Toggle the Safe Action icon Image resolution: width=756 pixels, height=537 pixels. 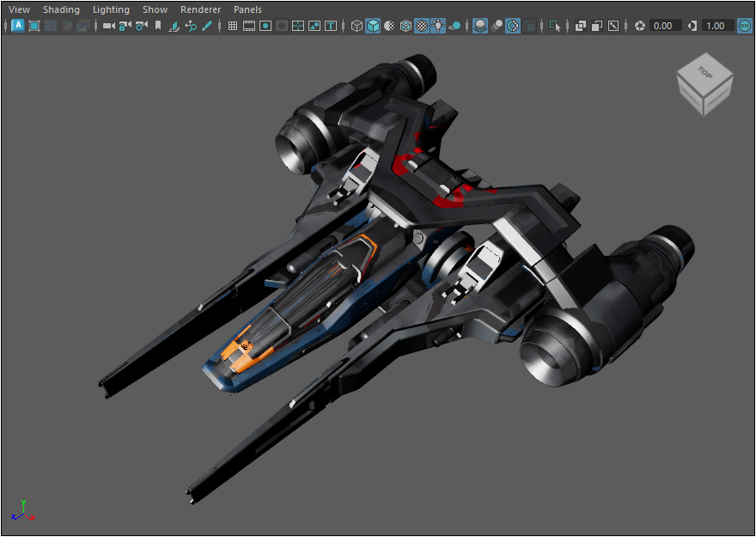point(314,26)
